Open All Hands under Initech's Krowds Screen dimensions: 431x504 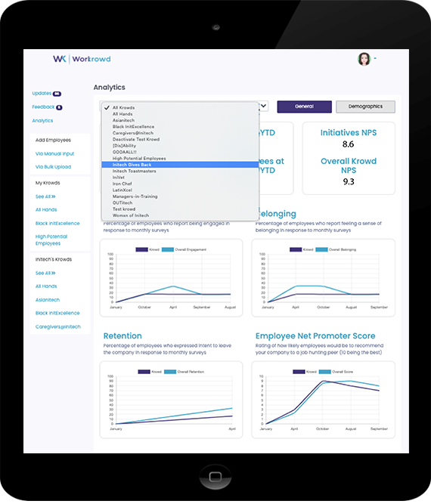46,286
